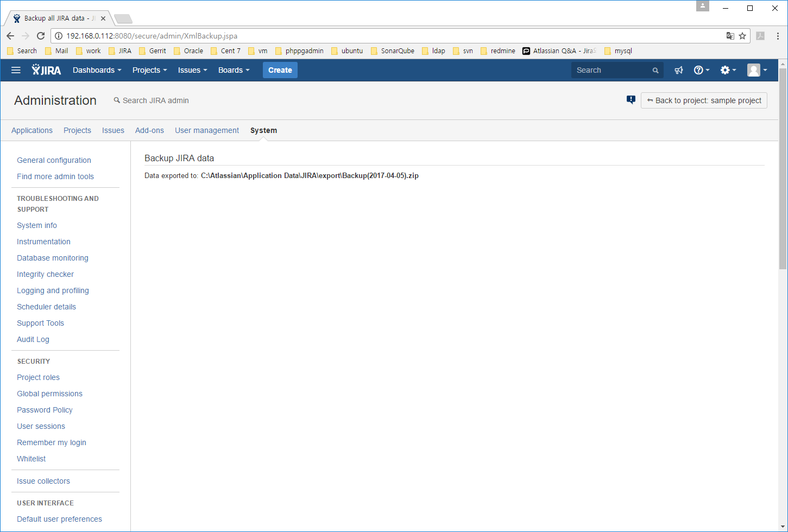788x532 pixels.
Task: Open the mysql bookmark folder
Action: (618, 51)
